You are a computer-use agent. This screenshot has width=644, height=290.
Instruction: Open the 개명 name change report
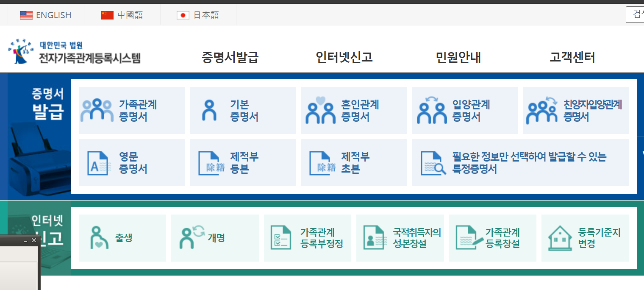coord(215,237)
